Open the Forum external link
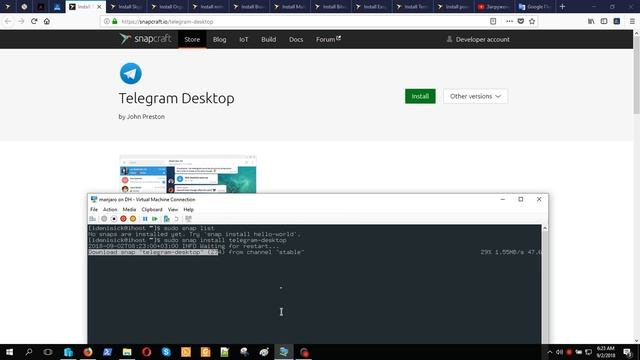This screenshot has height=360, width=640. (328, 40)
